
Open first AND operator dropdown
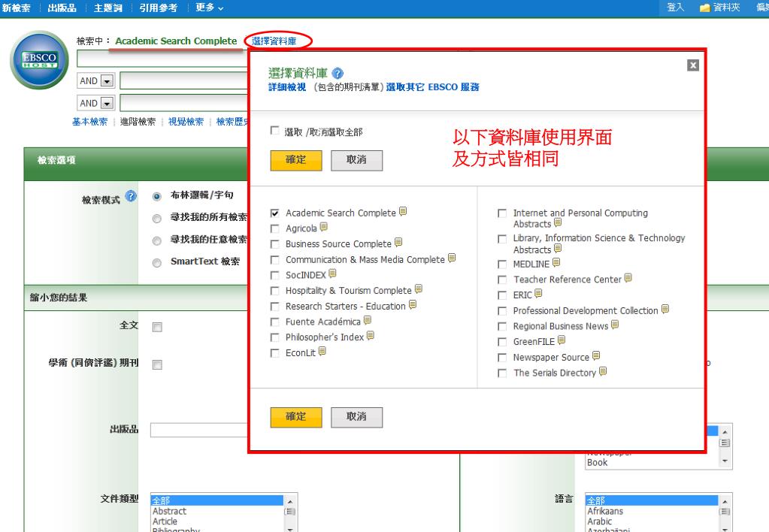click(x=107, y=81)
